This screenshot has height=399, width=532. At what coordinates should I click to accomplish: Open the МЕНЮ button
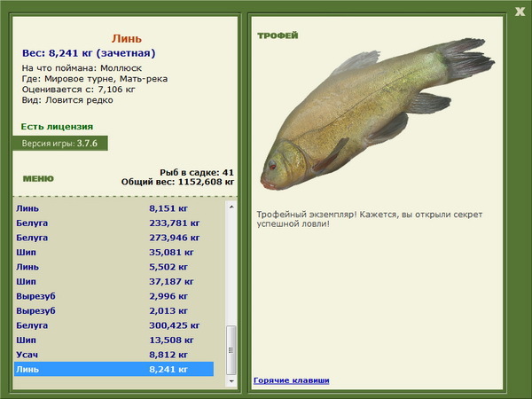[38, 179]
